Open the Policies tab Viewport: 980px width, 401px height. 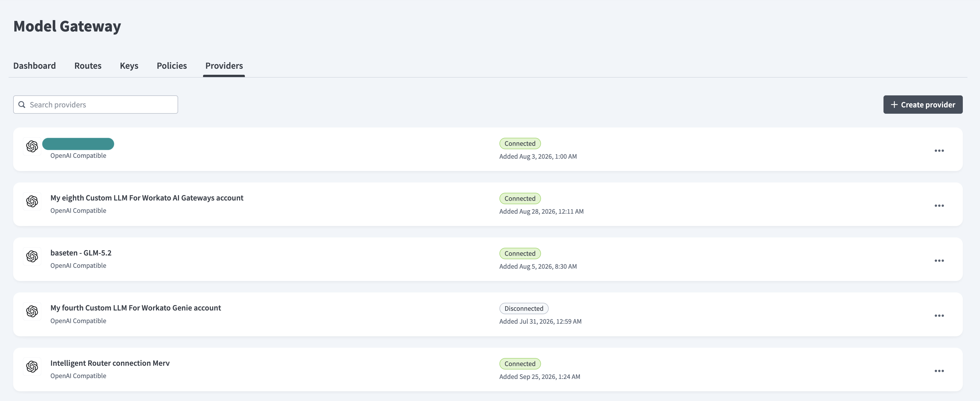[172, 66]
